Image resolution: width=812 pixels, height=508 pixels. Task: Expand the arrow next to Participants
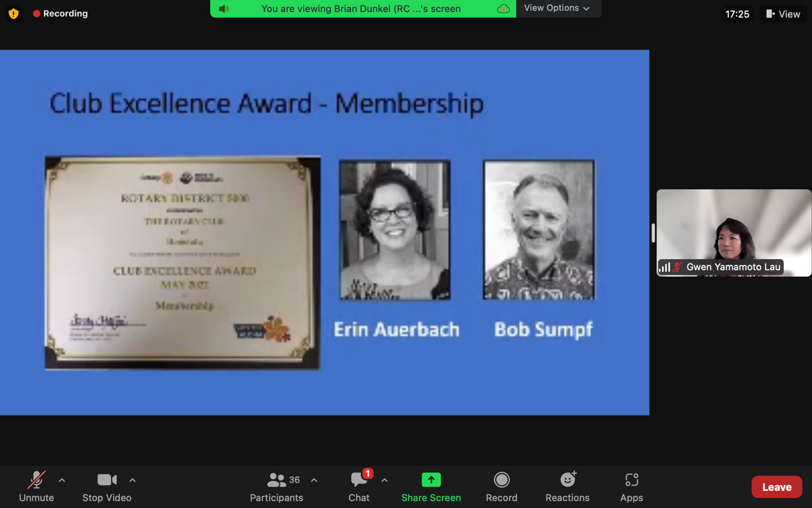(314, 481)
